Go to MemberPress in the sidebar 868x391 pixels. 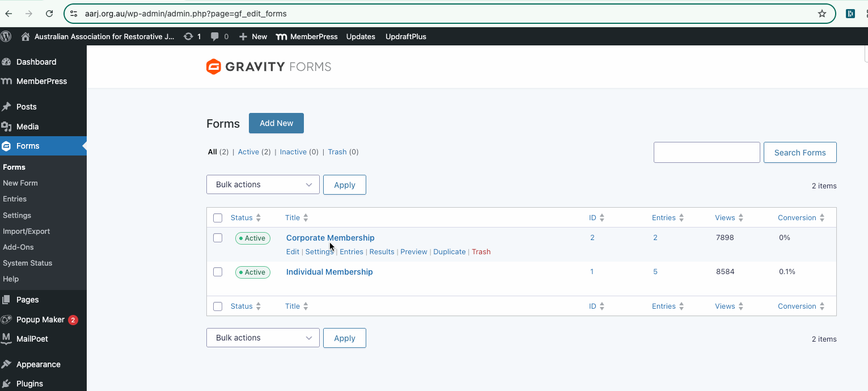(x=41, y=81)
